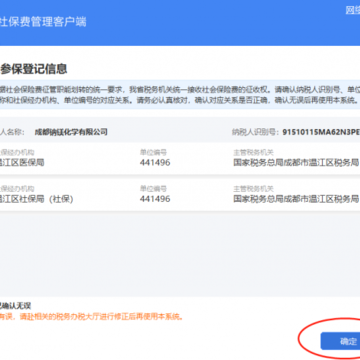Click the 参保登记信息 section heading
The height and width of the screenshot is (360, 360).
coord(33,69)
